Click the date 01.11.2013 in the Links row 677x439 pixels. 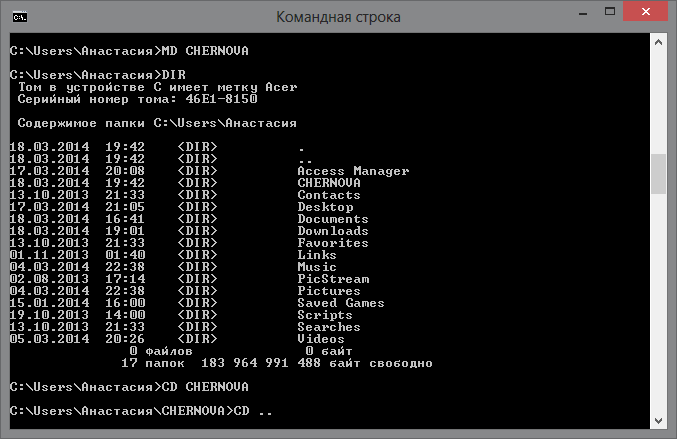49,255
